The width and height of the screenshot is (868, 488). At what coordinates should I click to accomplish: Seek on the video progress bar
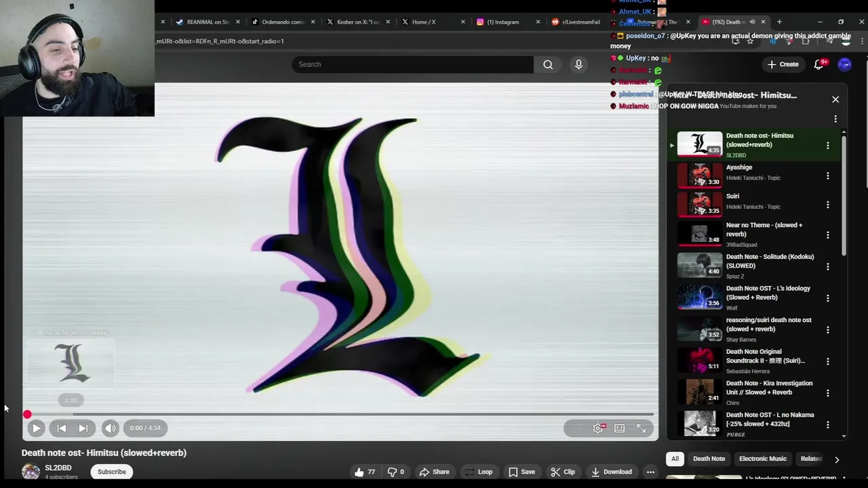tap(340, 414)
